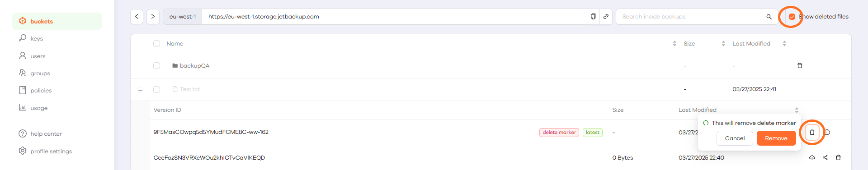Sort by Last Modified column arrows

(x=784, y=44)
